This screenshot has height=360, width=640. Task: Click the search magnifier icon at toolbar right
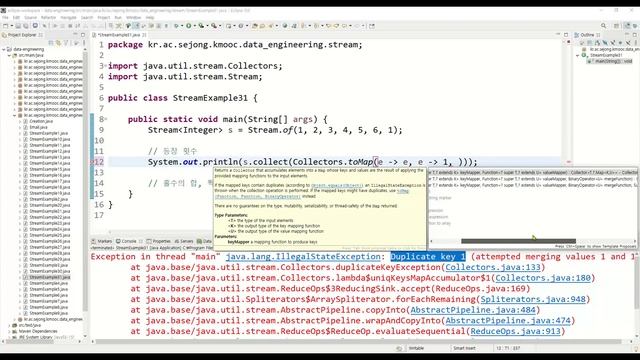click(604, 26)
